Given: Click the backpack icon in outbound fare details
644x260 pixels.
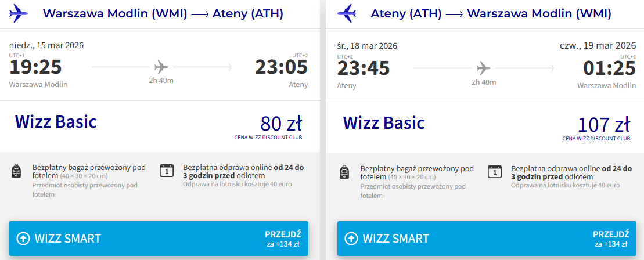Looking at the screenshot, I should coord(17,171).
